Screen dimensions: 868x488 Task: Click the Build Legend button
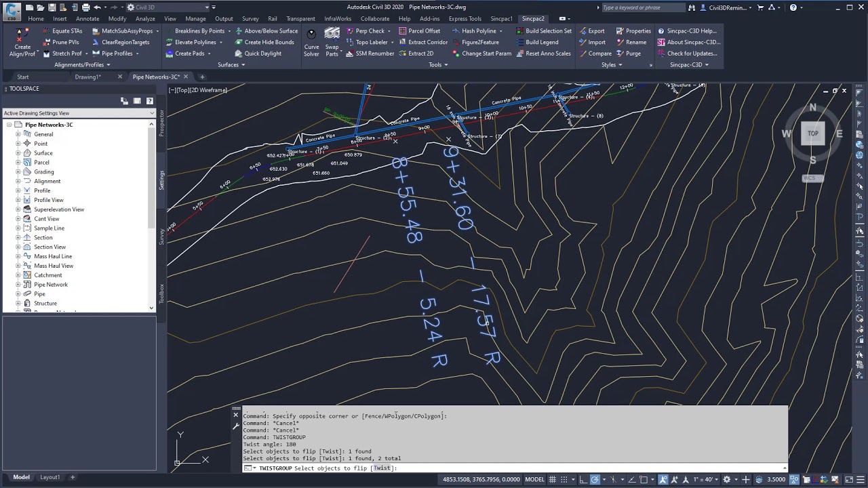[536, 42]
